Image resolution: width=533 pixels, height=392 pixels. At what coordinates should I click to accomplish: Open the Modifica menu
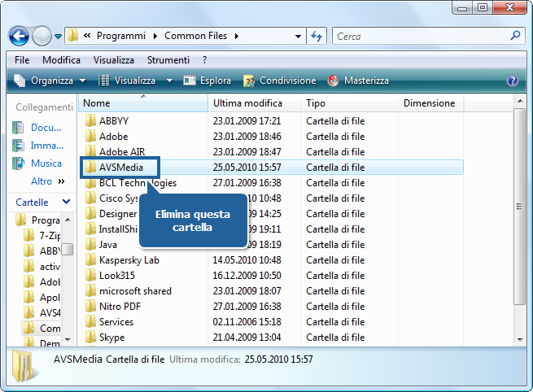tap(61, 60)
